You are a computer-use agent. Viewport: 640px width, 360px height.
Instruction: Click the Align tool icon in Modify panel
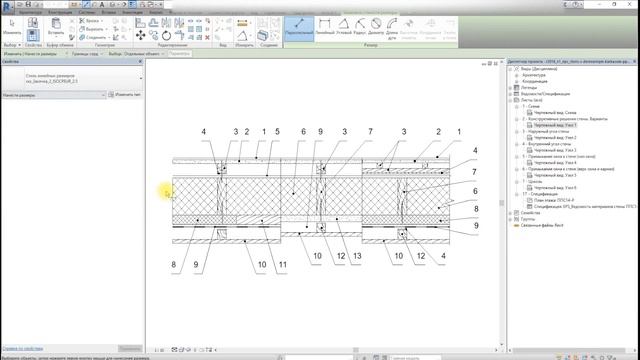[140, 23]
